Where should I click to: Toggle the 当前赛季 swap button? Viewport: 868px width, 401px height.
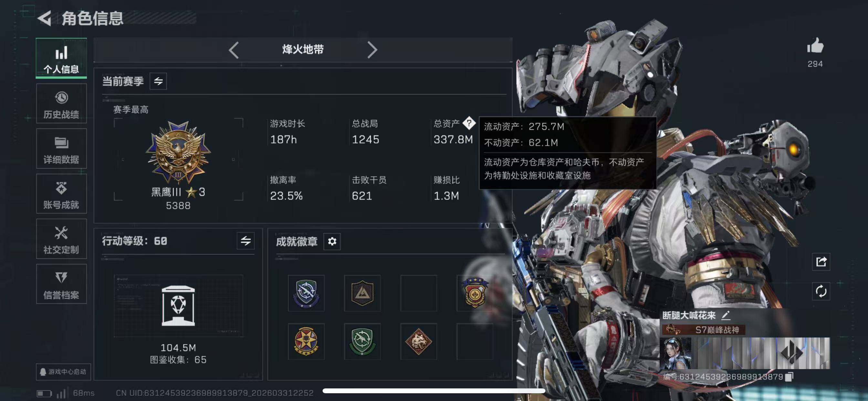(x=158, y=81)
